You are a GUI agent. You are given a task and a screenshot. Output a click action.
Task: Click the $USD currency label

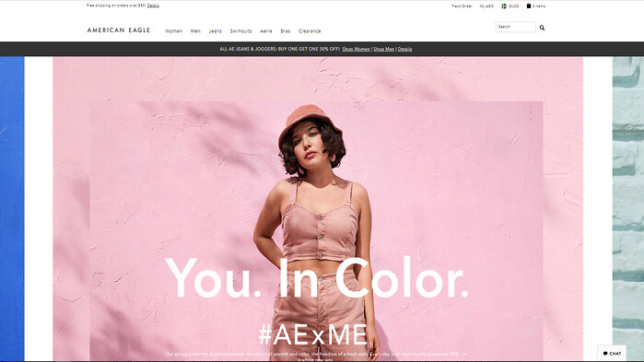[514, 6]
